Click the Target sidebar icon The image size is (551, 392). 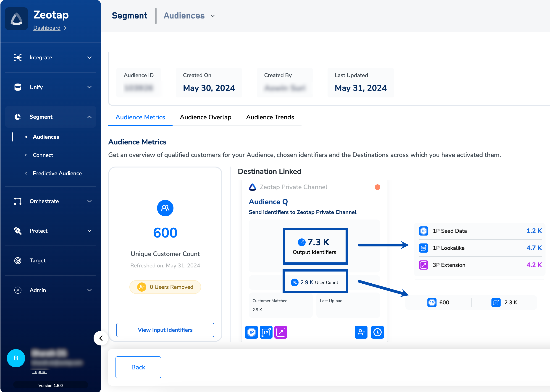click(x=18, y=260)
